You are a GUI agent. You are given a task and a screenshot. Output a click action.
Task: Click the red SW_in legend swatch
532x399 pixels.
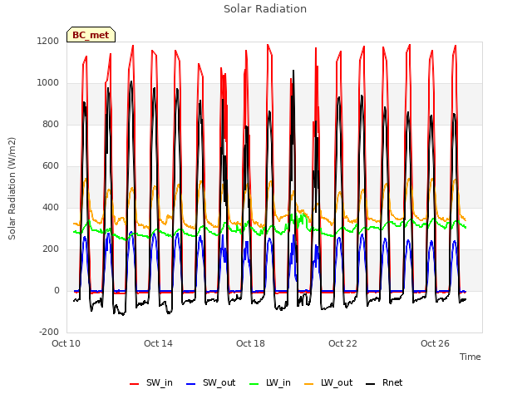pyautogui.click(x=135, y=384)
